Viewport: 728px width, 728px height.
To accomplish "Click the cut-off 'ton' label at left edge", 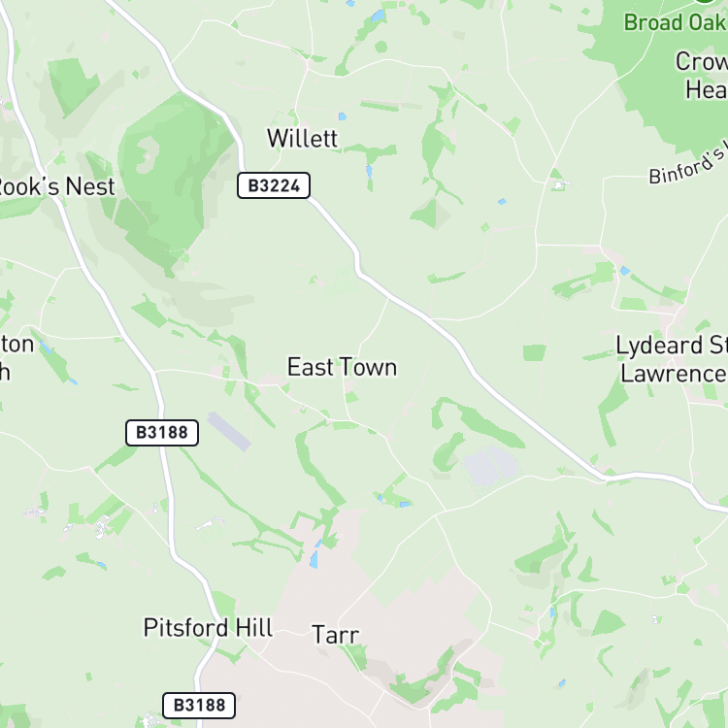I will (17, 345).
